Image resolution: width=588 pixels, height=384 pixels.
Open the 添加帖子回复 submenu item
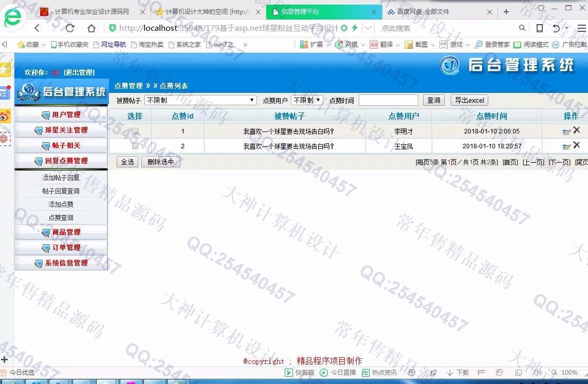61,178
